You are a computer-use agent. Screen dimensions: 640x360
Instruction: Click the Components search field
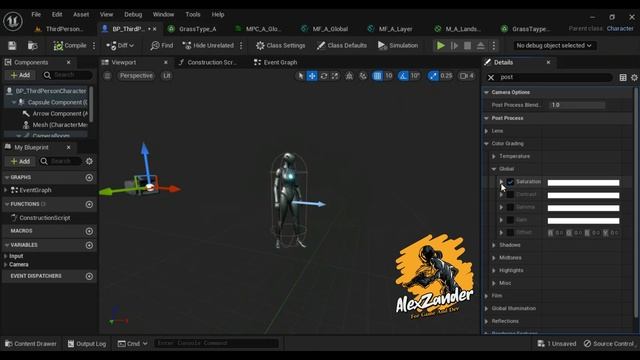68,75
